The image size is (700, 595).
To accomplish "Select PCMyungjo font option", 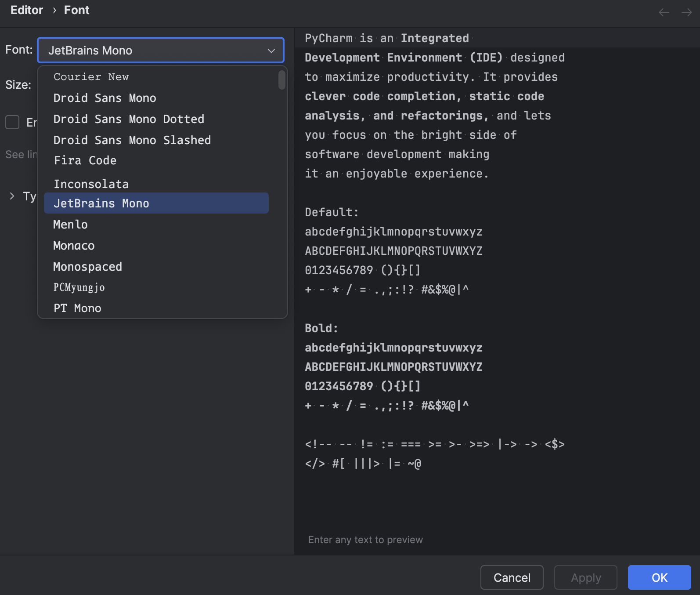I will click(x=156, y=288).
